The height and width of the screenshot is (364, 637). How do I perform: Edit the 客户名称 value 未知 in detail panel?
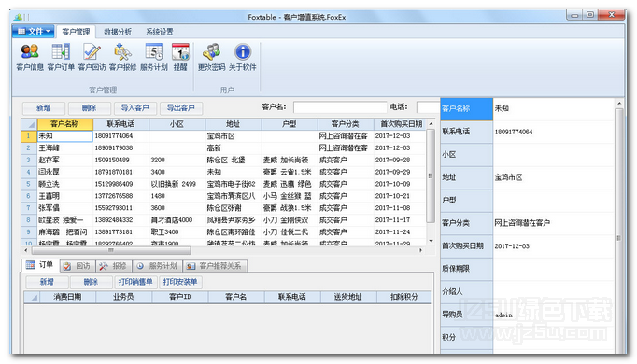[553, 109]
